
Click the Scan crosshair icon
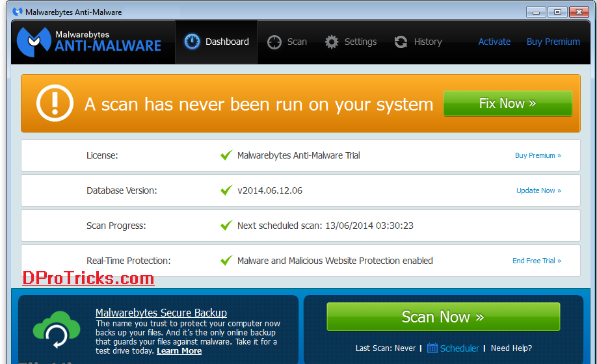pos(274,42)
